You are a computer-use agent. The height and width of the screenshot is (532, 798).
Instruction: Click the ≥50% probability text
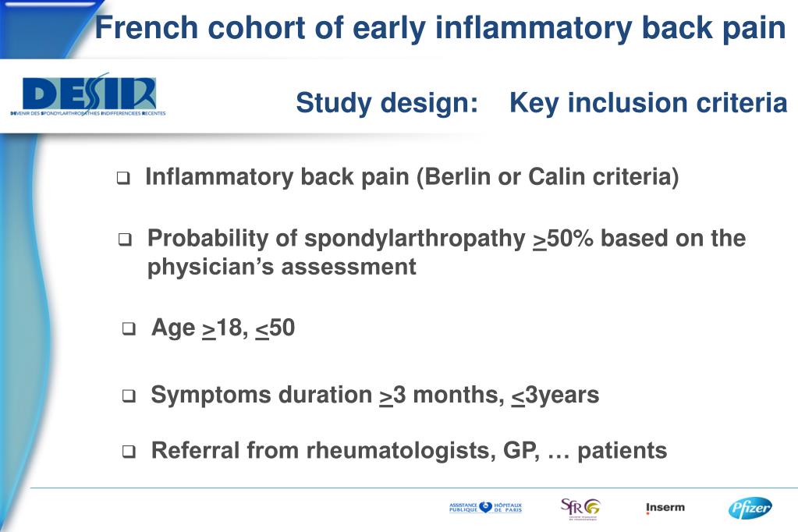[x=563, y=239]
